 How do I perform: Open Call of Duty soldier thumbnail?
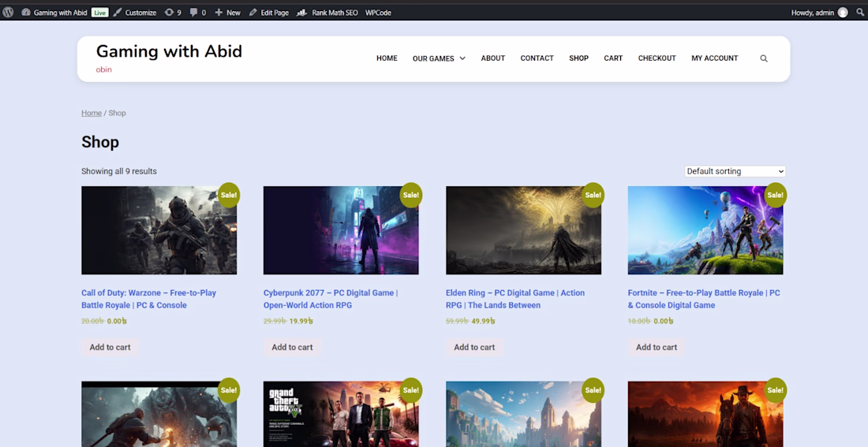click(x=159, y=230)
